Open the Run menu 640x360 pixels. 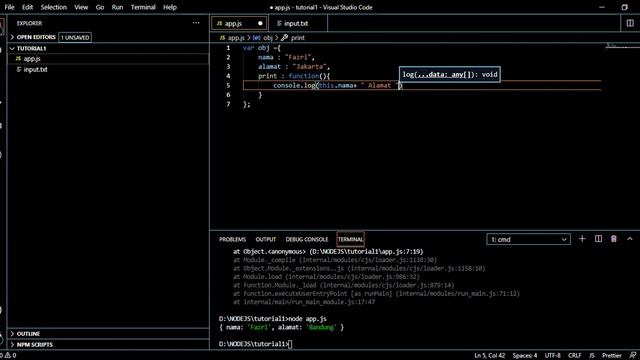click(117, 7)
